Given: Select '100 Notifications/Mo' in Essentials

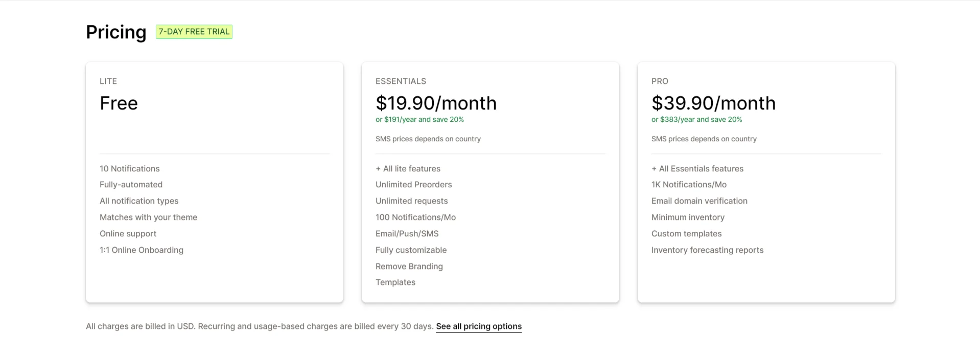Looking at the screenshot, I should (x=415, y=217).
